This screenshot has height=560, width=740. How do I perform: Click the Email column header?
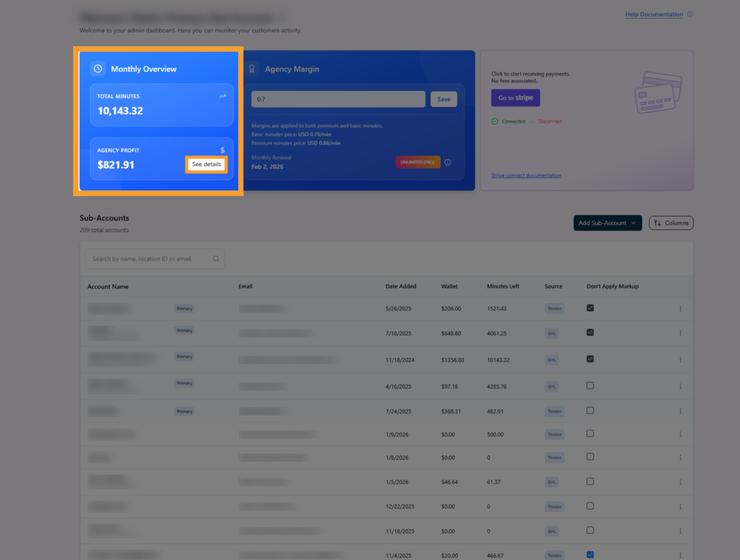click(x=245, y=286)
